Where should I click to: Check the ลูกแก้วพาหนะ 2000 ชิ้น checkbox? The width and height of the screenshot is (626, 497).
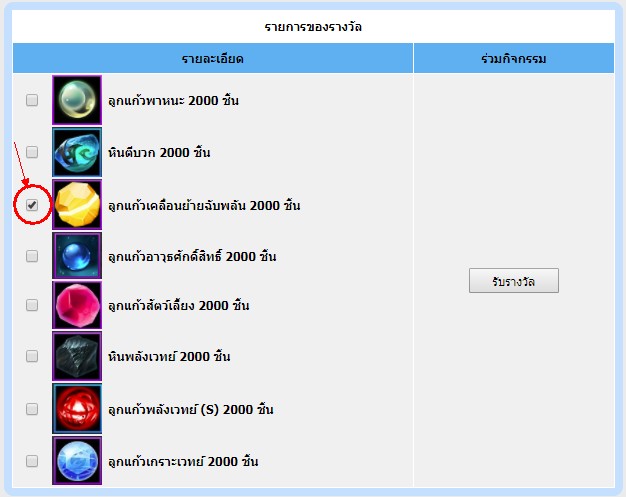32,100
